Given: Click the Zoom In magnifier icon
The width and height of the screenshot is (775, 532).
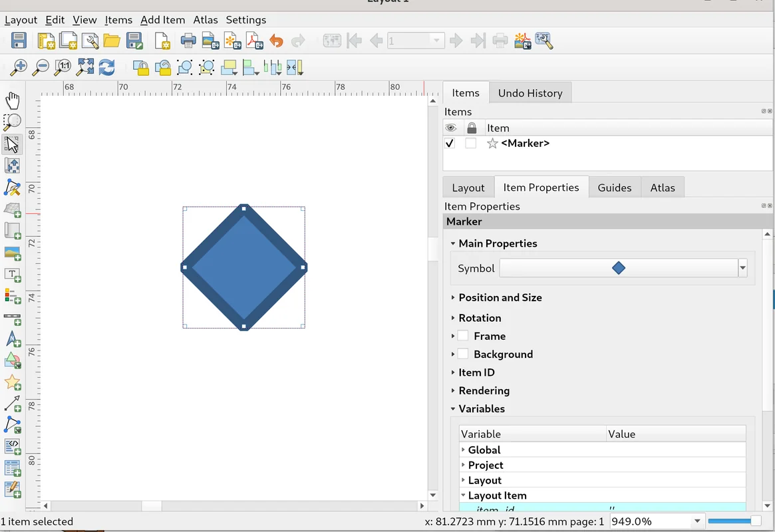Looking at the screenshot, I should [19, 67].
